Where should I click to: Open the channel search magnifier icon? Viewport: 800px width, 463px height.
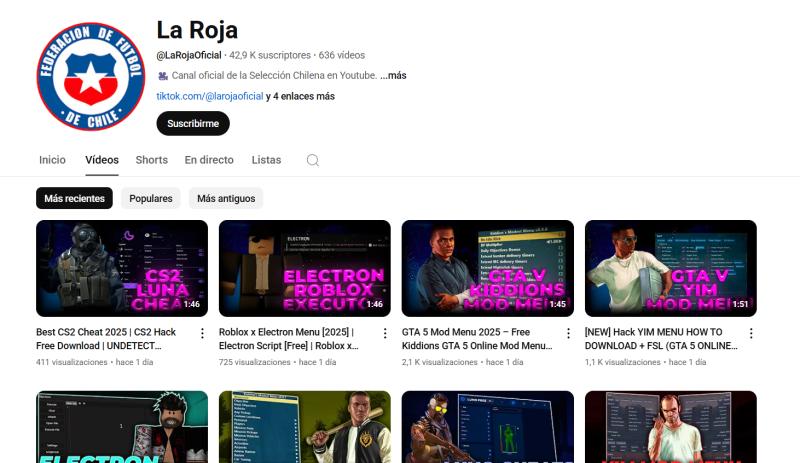tap(313, 160)
